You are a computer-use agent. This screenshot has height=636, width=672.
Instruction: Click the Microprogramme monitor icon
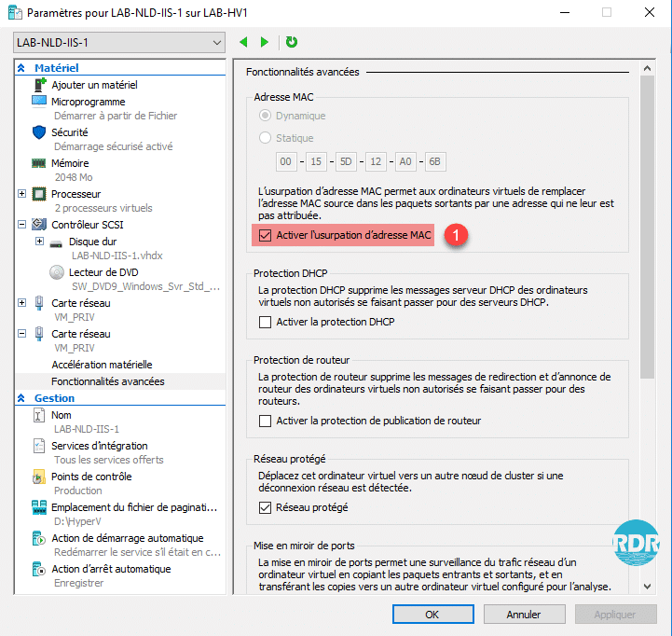pyautogui.click(x=39, y=102)
